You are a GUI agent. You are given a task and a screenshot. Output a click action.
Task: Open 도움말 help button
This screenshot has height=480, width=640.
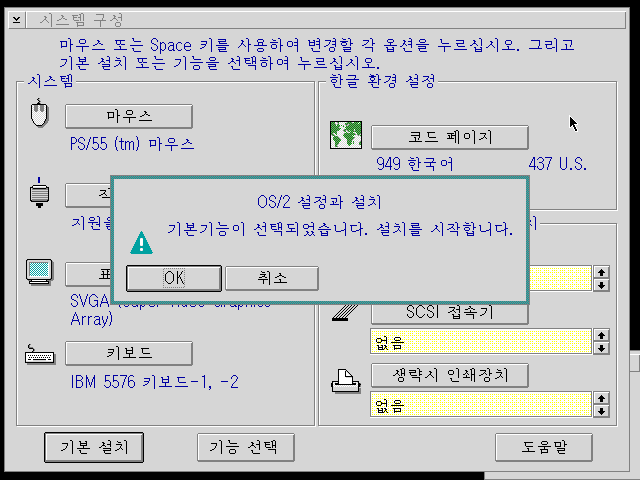pos(544,447)
